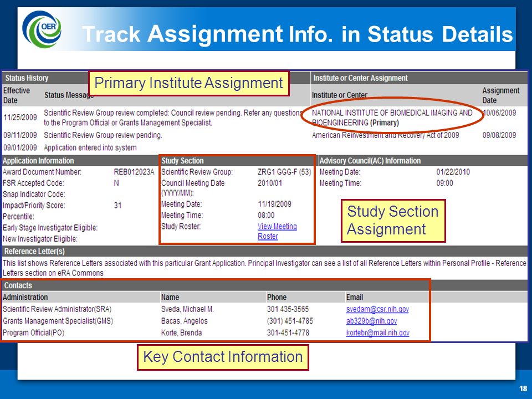The height and width of the screenshot is (399, 532).
Task: Click the Name column header in Contacts
Action: coord(170,297)
